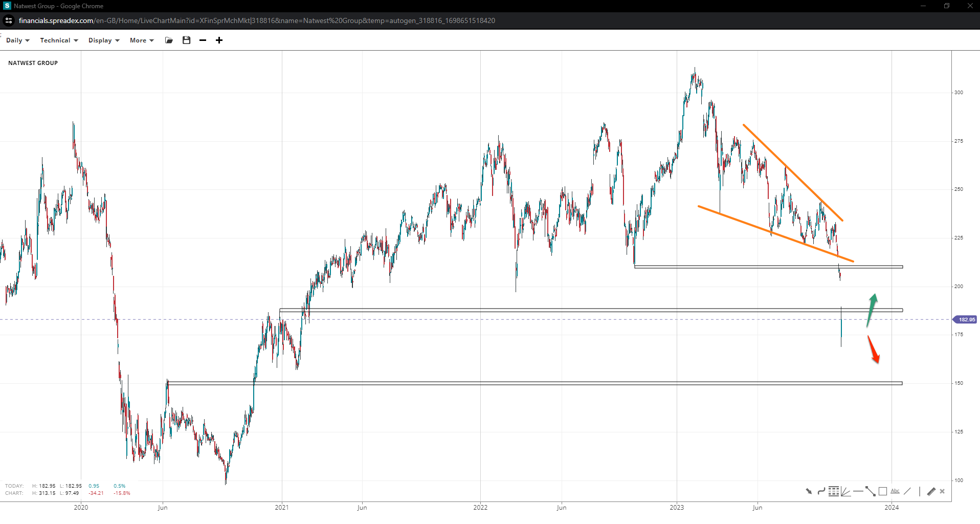
Task: Save the chart with the floppy disk icon
Action: 186,40
